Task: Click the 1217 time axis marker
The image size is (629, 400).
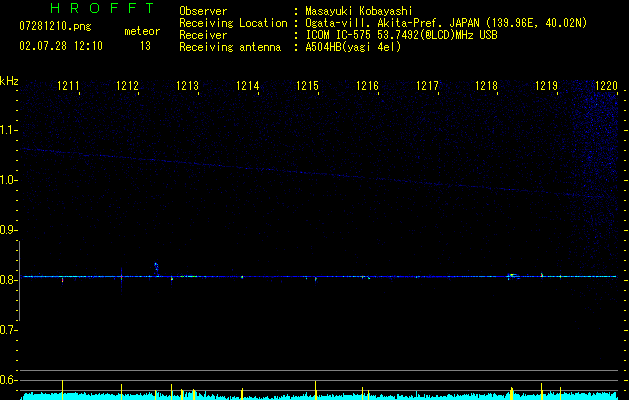Action: pyautogui.click(x=427, y=85)
